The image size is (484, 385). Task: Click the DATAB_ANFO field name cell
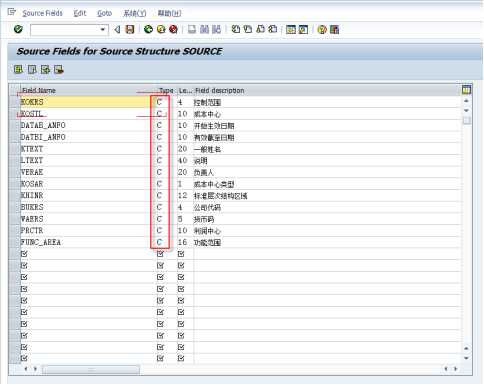86,125
